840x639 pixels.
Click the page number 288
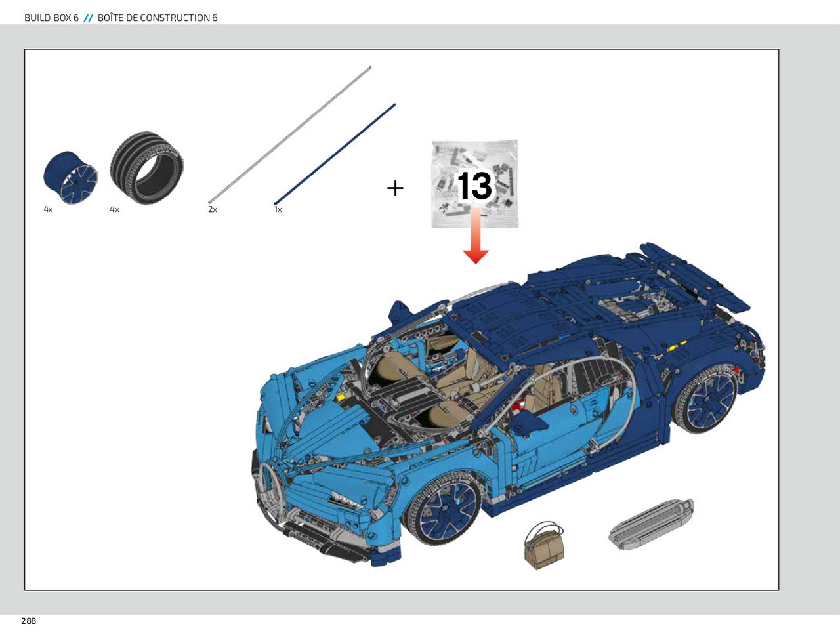pos(28,621)
